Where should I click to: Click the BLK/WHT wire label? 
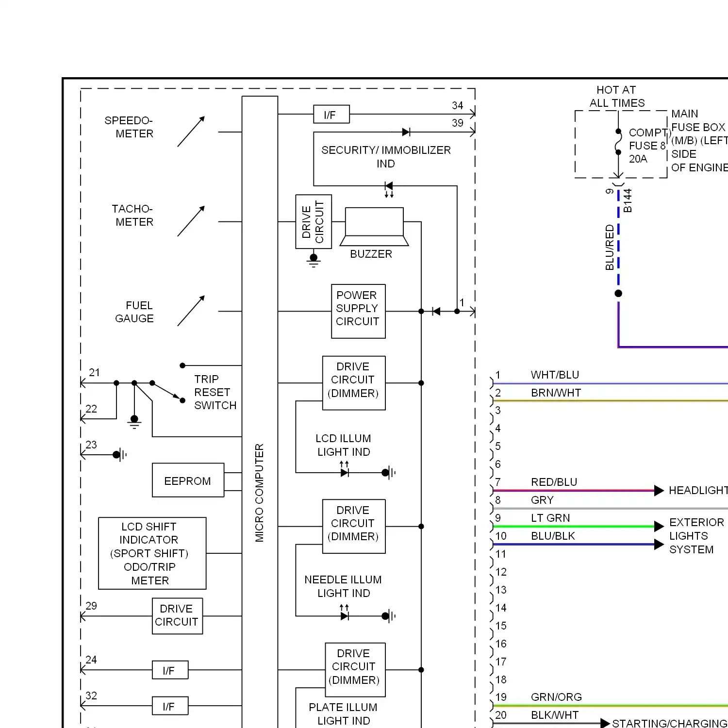pyautogui.click(x=555, y=715)
